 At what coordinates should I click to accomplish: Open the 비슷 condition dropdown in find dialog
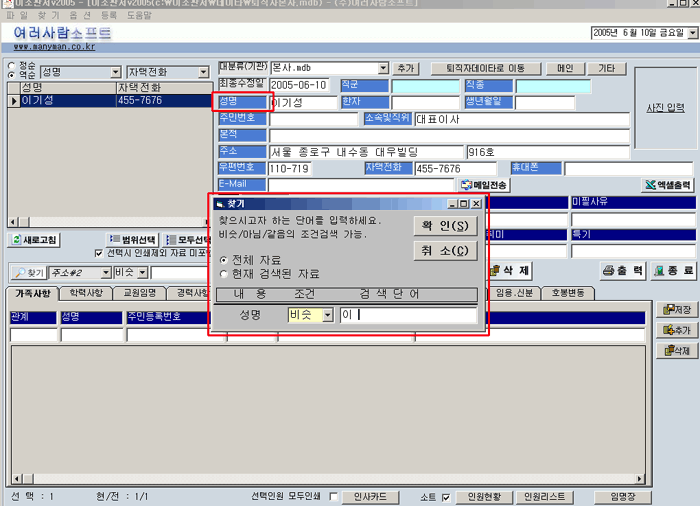click(x=327, y=315)
